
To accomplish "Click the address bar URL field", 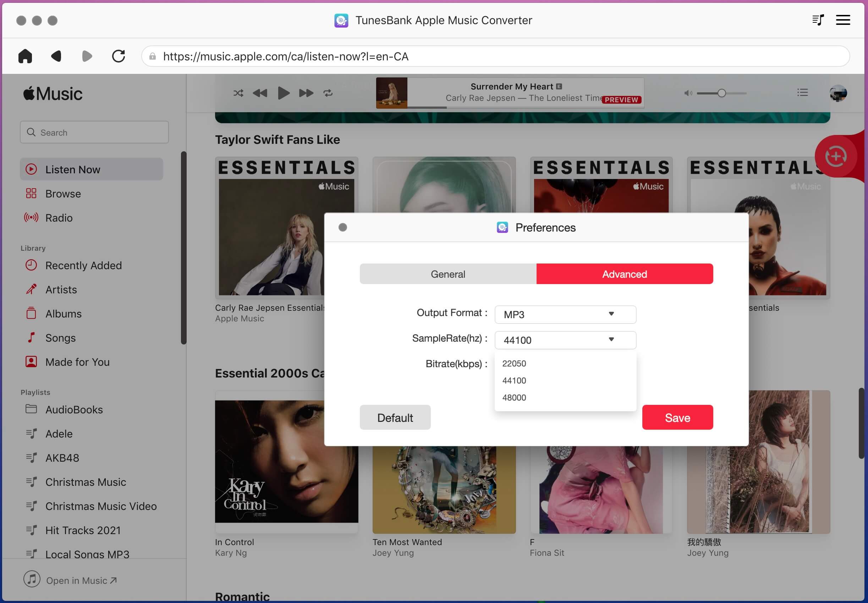I will coord(495,56).
